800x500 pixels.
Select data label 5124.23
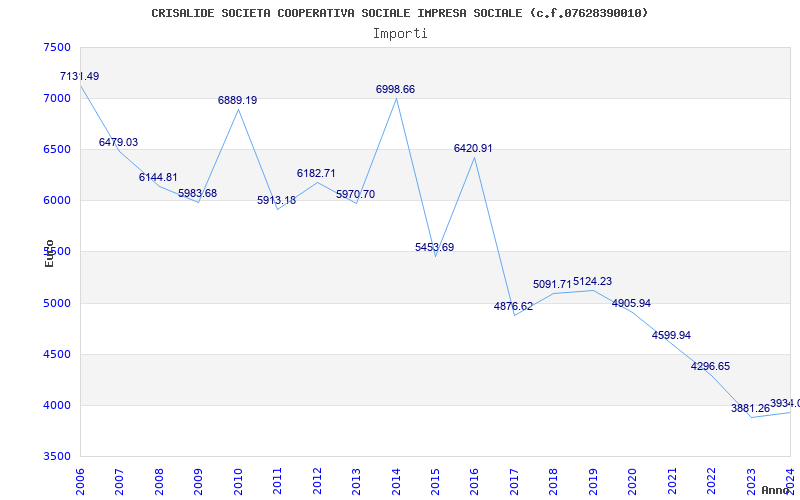pyautogui.click(x=592, y=282)
